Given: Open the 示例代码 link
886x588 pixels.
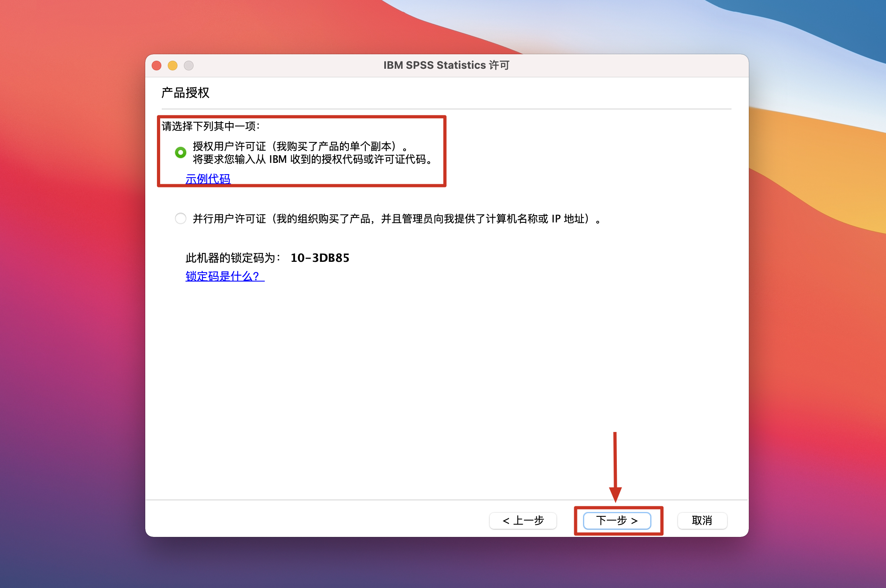Looking at the screenshot, I should pos(208,179).
